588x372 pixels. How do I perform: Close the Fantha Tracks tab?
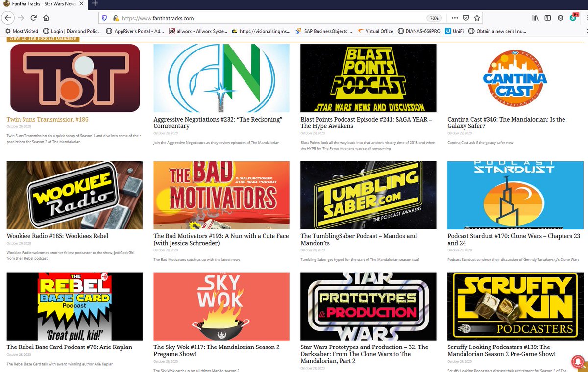pos(83,4)
